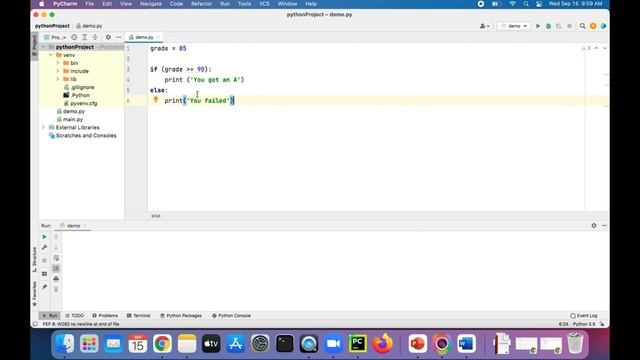
Task: Open main.py in the project tree
Action: (x=70, y=119)
